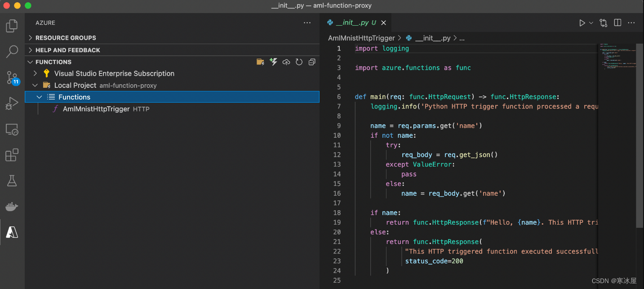Open the Run and Debug view
This screenshot has width=644, height=289.
pos(12,104)
